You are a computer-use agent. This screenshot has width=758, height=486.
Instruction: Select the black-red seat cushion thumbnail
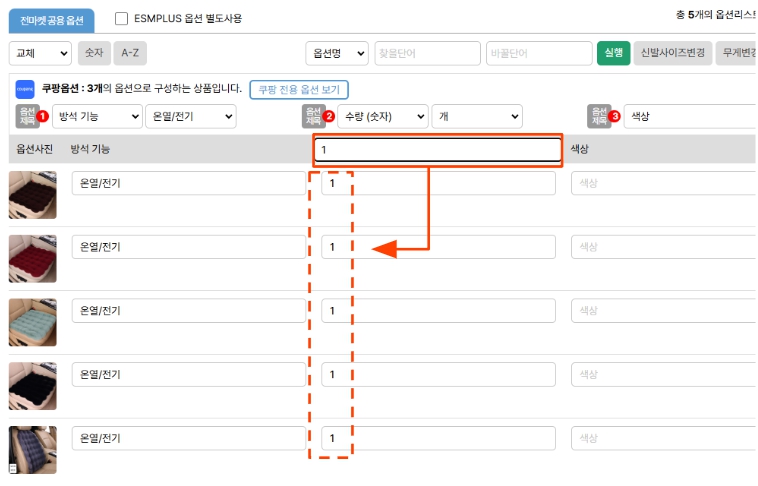coord(32,194)
